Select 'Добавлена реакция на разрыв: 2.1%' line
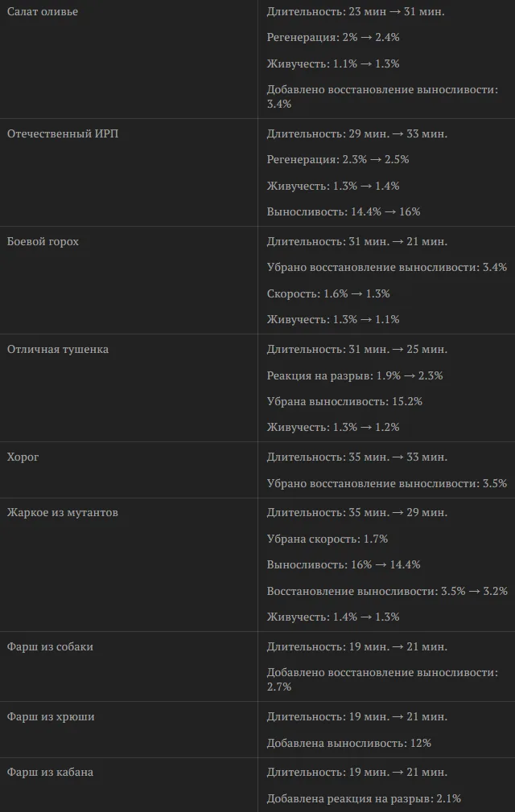 (364, 798)
